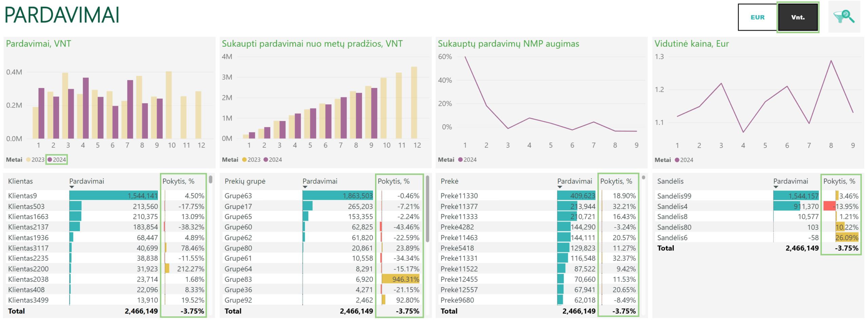Select Sandėlis4 red change bar
868x322 pixels.
tap(829, 206)
